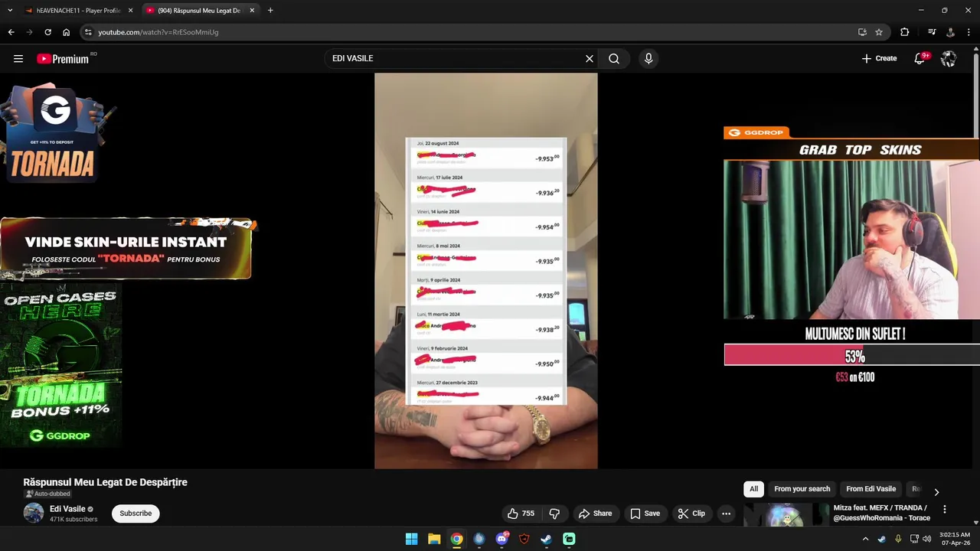Select the All filter chip
Screen dimensions: 980x551
(754, 489)
